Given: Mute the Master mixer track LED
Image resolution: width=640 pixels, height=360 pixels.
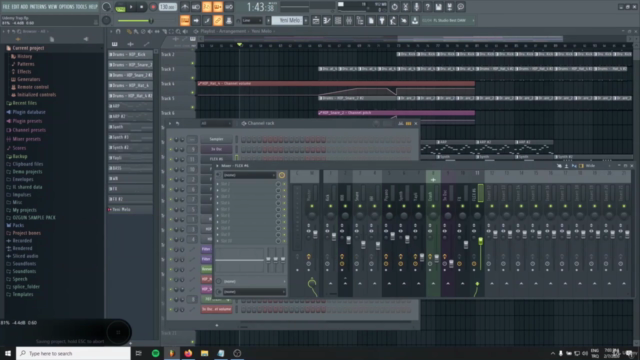Looking at the screenshot, I should pos(312,206).
